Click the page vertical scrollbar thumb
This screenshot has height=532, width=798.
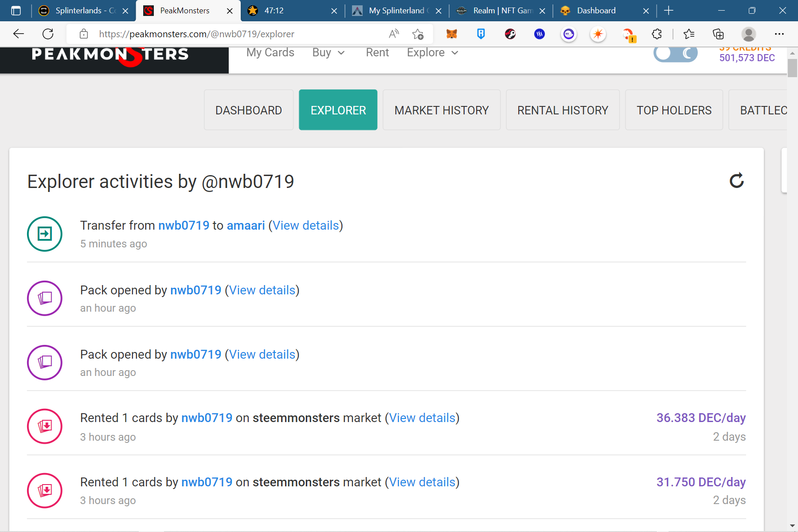point(792,68)
